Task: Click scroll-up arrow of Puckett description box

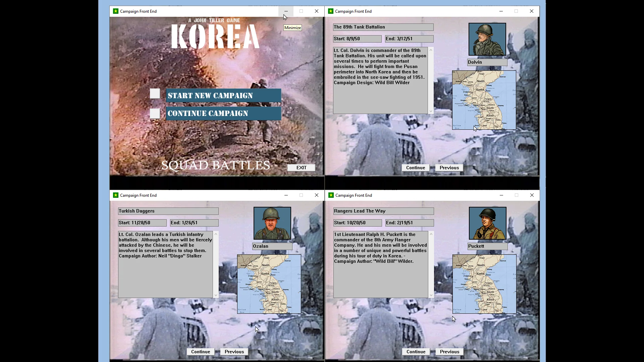Action: pos(431,234)
